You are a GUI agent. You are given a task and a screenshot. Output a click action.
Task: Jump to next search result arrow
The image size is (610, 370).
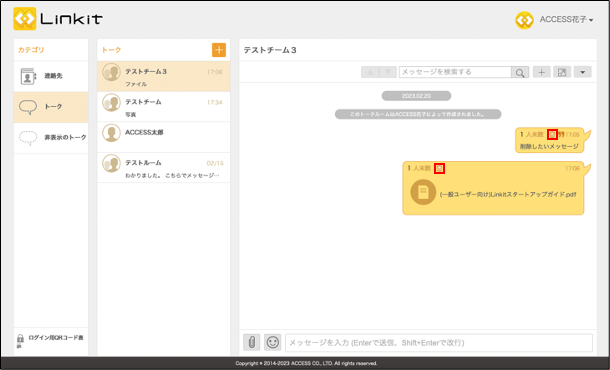point(387,72)
